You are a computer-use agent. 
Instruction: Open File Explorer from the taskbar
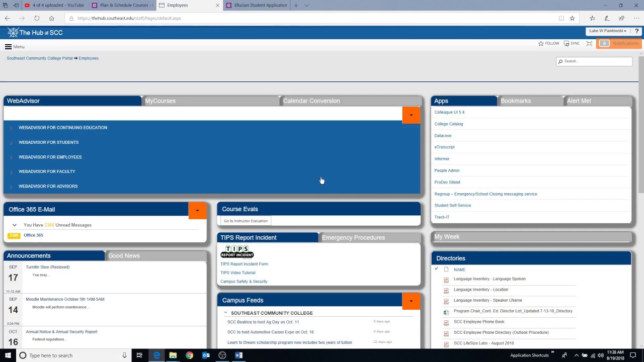(173, 355)
